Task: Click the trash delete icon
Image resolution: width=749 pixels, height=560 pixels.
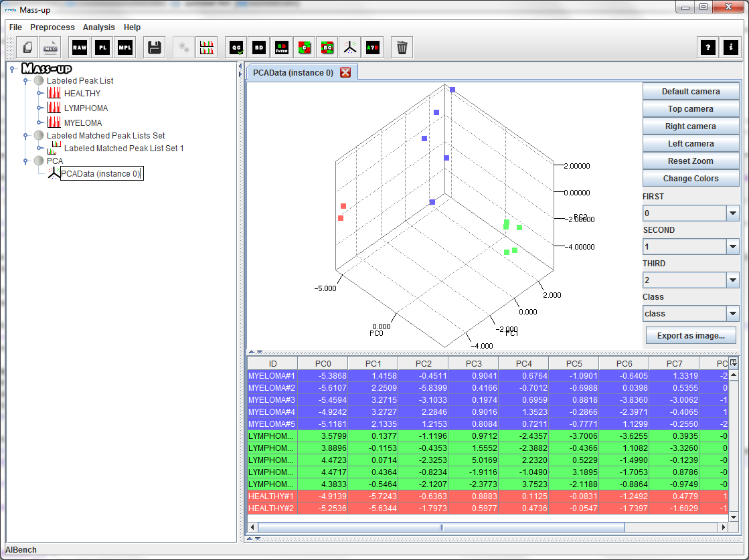Action: point(402,47)
